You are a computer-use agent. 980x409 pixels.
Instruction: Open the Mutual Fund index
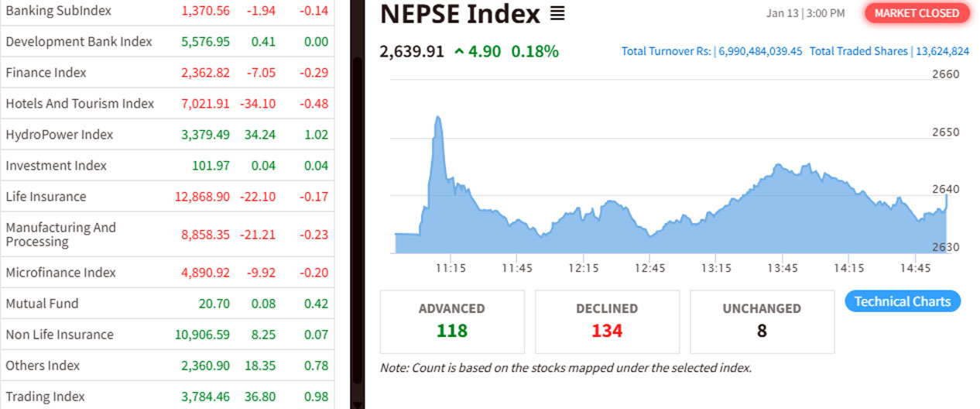(x=42, y=304)
